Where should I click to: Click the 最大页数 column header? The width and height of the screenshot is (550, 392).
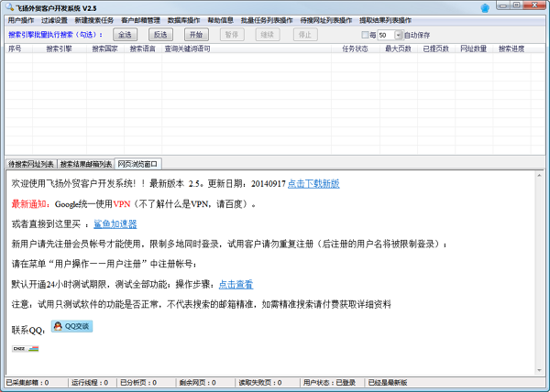[399, 49]
